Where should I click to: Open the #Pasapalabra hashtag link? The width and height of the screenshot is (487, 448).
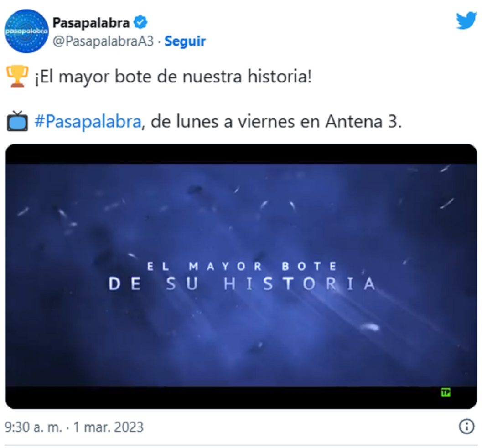[88, 121]
